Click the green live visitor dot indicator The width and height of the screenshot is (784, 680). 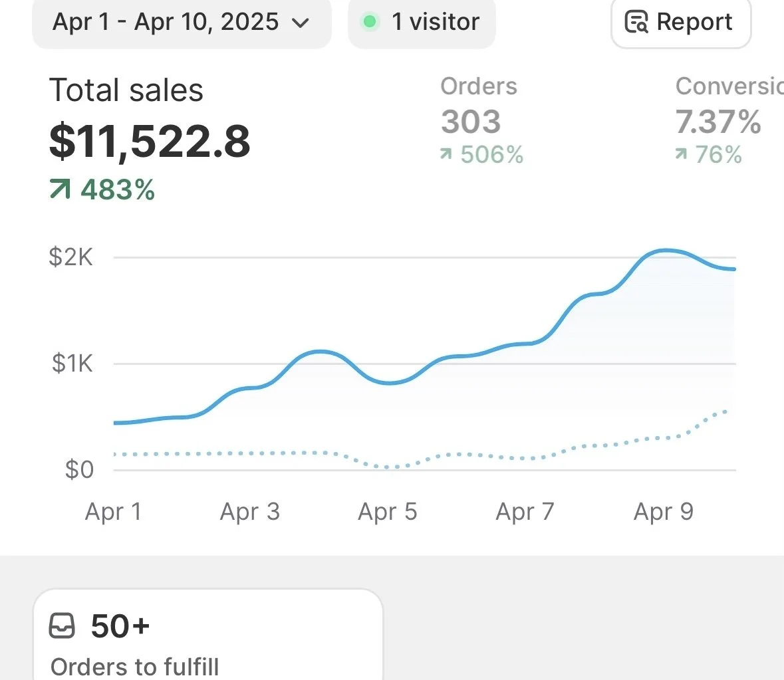click(x=370, y=22)
